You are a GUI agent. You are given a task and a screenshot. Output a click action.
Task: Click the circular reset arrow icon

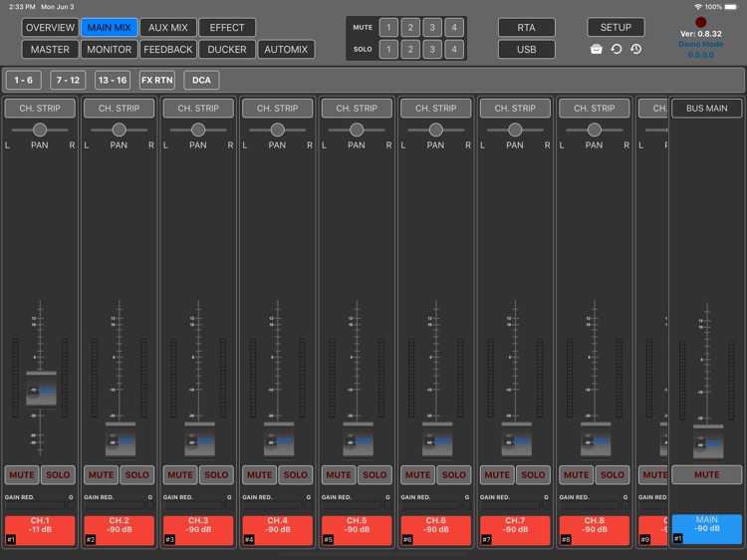616,49
